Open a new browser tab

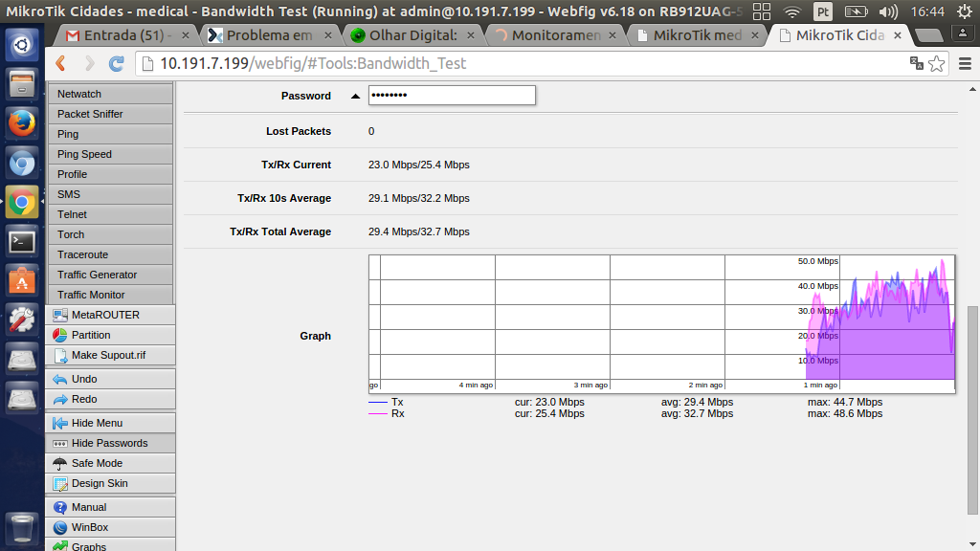(x=928, y=35)
